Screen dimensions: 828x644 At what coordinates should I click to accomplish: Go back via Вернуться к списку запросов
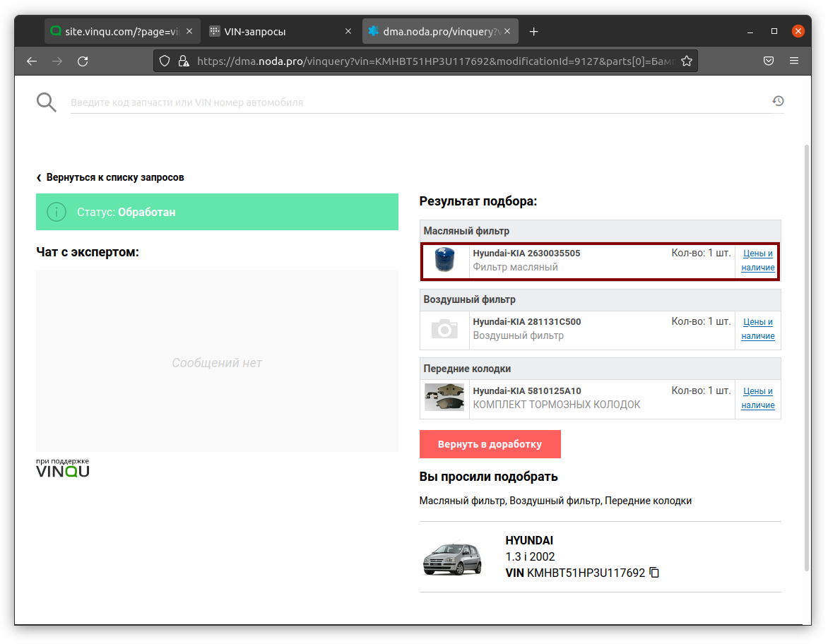point(110,177)
